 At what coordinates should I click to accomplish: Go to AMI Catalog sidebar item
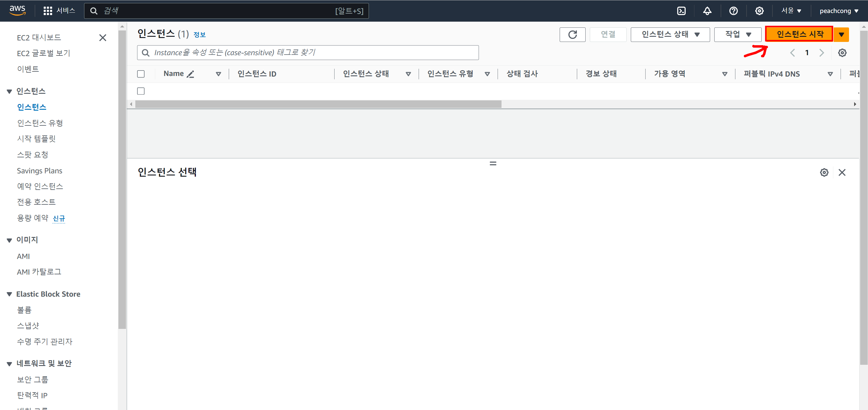click(x=39, y=271)
